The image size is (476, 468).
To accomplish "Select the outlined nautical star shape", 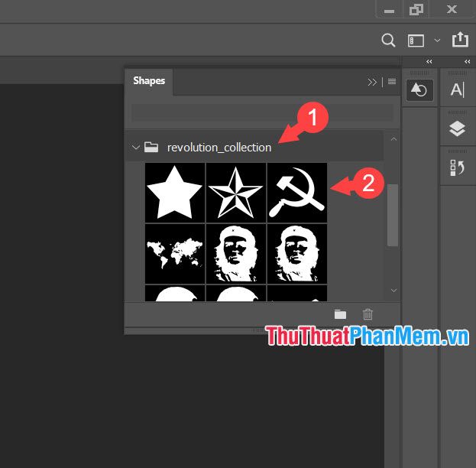I will [236, 193].
